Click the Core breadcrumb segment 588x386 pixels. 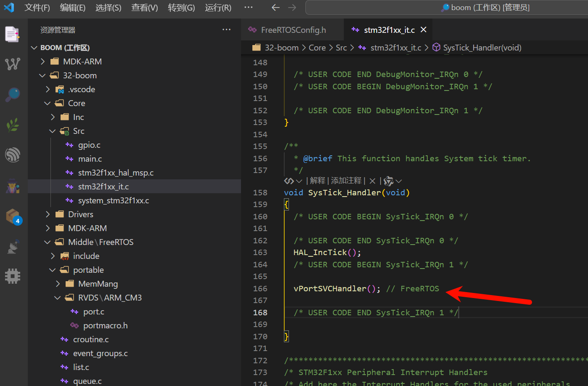point(317,48)
